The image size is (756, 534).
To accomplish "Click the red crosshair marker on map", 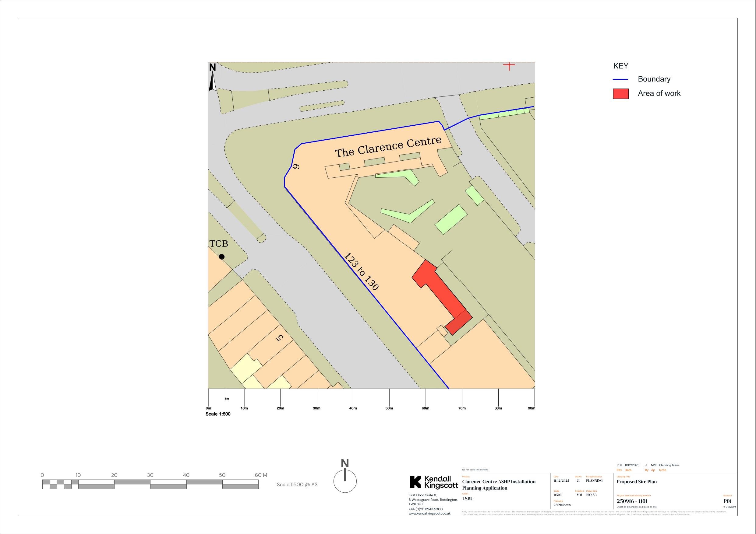I will tap(509, 66).
